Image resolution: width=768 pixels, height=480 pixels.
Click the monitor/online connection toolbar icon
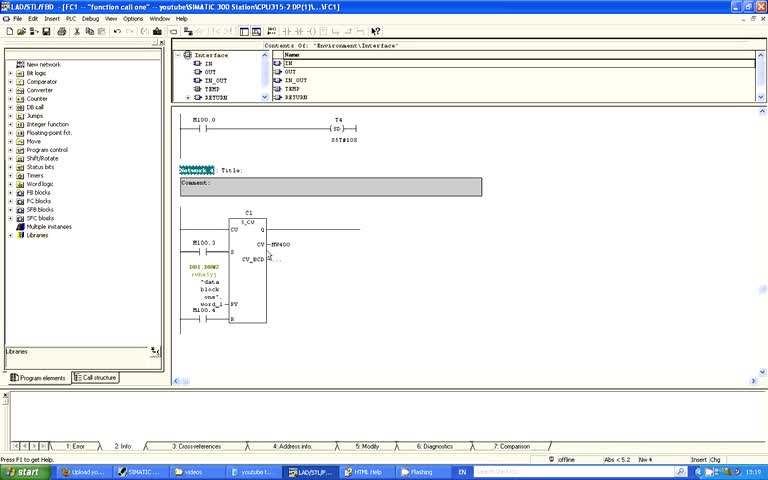pos(188,31)
